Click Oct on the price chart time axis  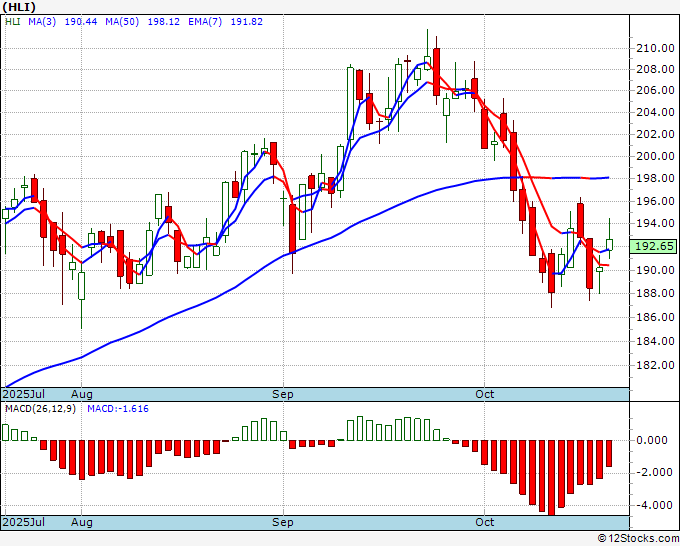pos(484,394)
